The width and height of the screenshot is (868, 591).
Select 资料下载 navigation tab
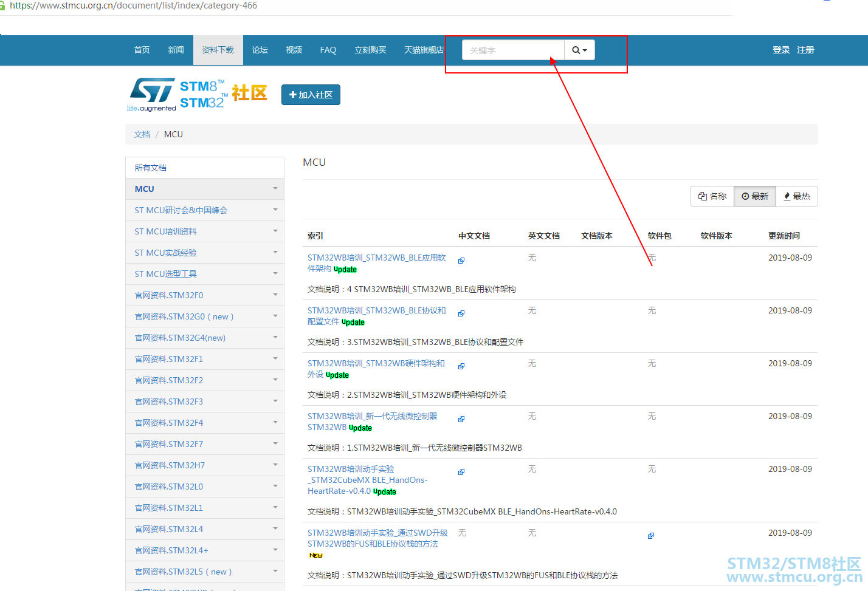tap(218, 50)
